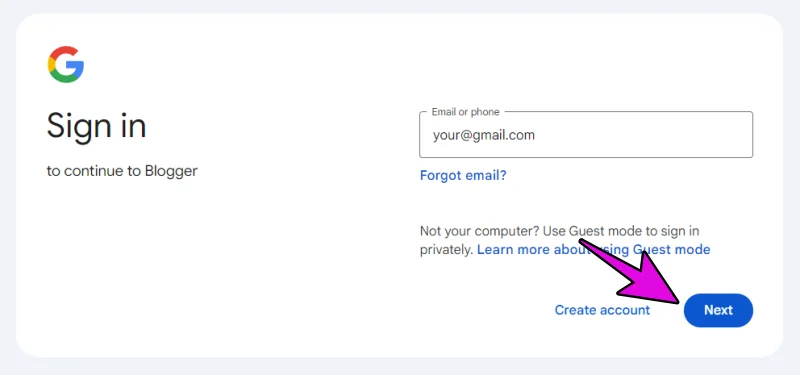
Task: Click the magenta arrow pointing at Next
Action: [640, 273]
